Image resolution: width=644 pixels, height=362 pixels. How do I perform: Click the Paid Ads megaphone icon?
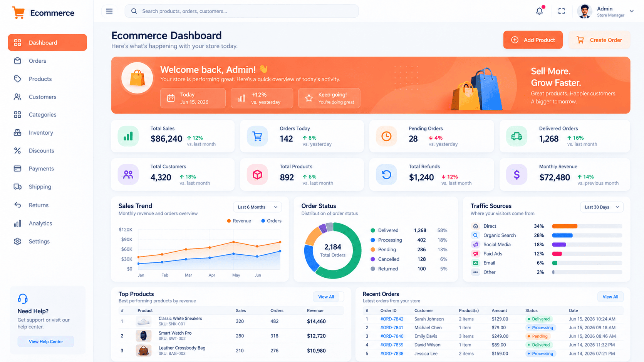476,254
